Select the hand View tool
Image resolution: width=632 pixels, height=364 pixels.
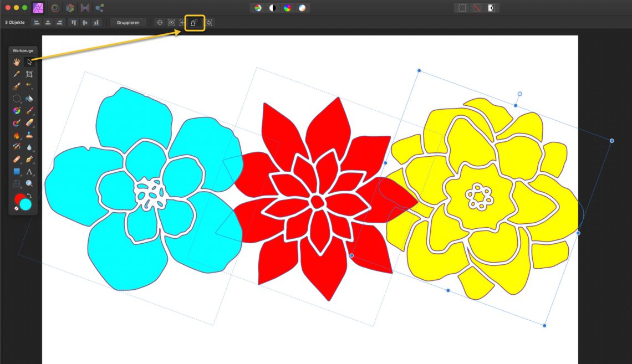[17, 62]
